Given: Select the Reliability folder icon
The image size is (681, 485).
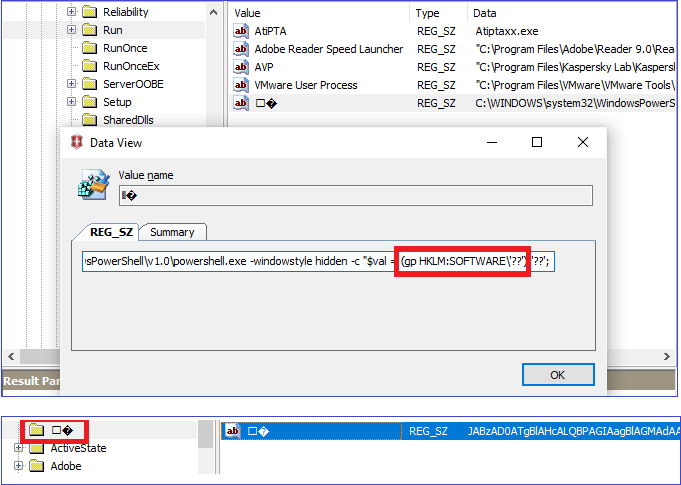Looking at the screenshot, I should tap(89, 12).
